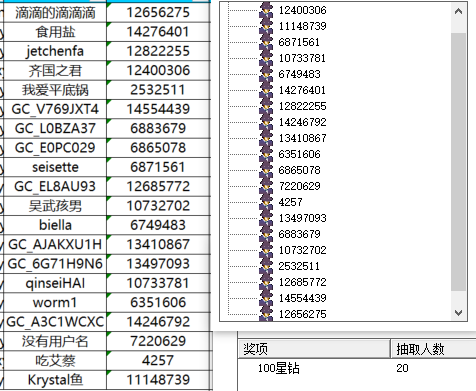Viewport: 476px width, 391px height.
Task: Click the scroll down arrow of the list
Action: (x=458, y=313)
